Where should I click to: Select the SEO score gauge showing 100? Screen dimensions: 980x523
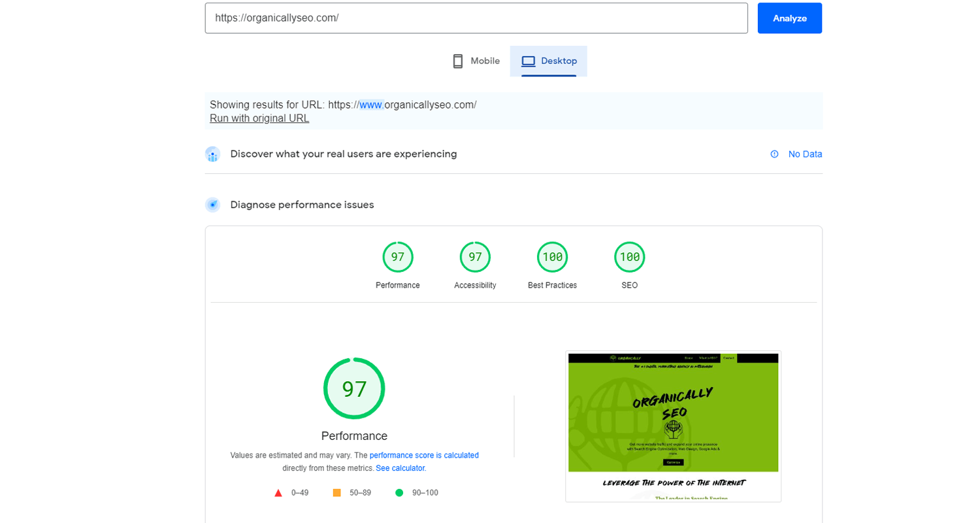click(x=629, y=257)
